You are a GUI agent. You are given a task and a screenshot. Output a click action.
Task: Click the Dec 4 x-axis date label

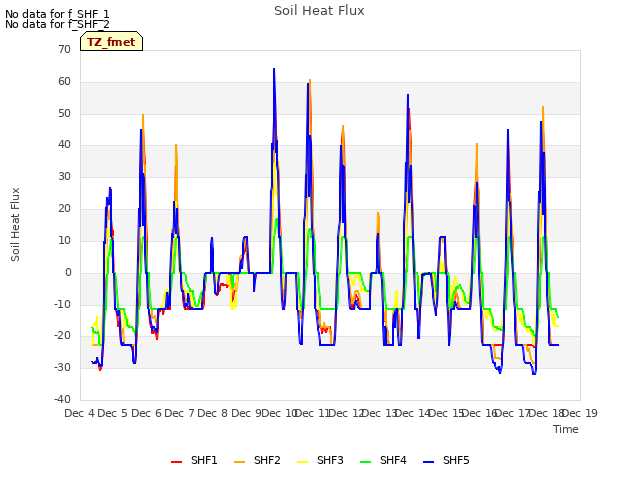(x=79, y=413)
